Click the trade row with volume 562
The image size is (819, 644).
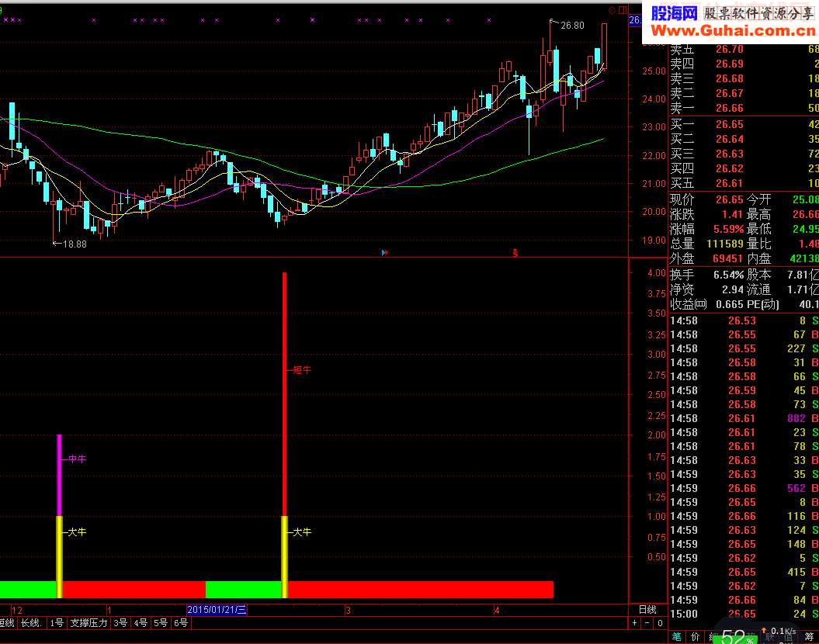click(x=743, y=488)
